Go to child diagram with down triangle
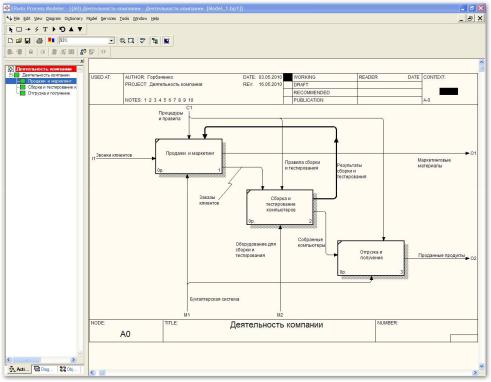The height and width of the screenshot is (382, 491). pyautogui.click(x=80, y=29)
